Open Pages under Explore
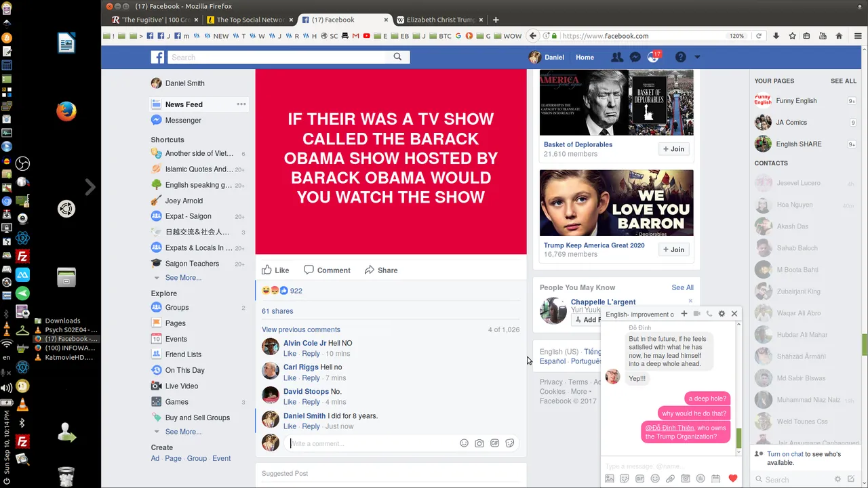The image size is (868, 488). (x=175, y=323)
